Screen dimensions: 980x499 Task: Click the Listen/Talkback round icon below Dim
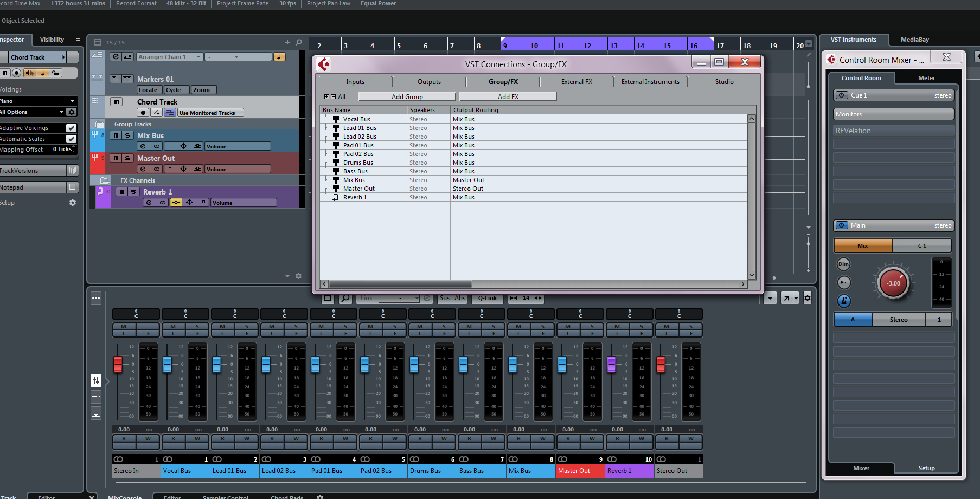coord(844,282)
